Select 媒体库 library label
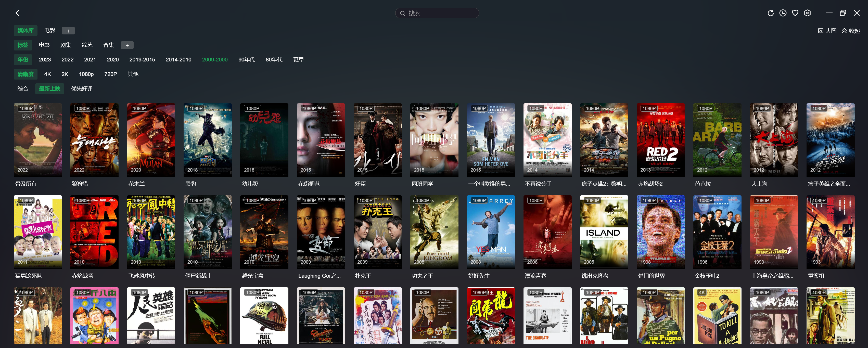Image resolution: width=868 pixels, height=348 pixels. point(25,31)
